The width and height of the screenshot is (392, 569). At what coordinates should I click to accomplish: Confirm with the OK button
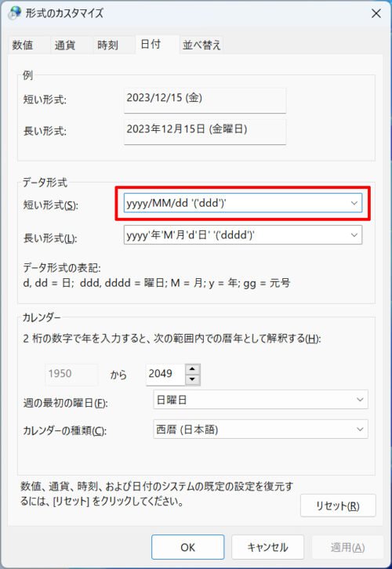pos(187,547)
